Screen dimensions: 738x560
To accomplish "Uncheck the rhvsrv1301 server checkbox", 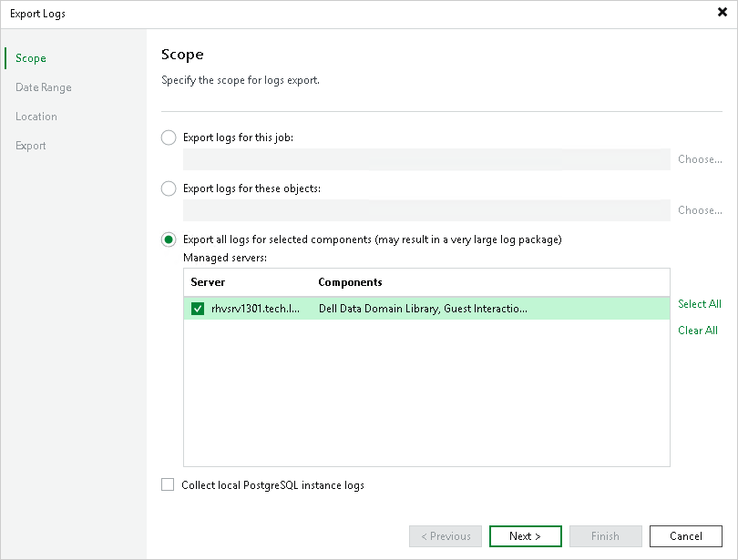I will point(198,309).
